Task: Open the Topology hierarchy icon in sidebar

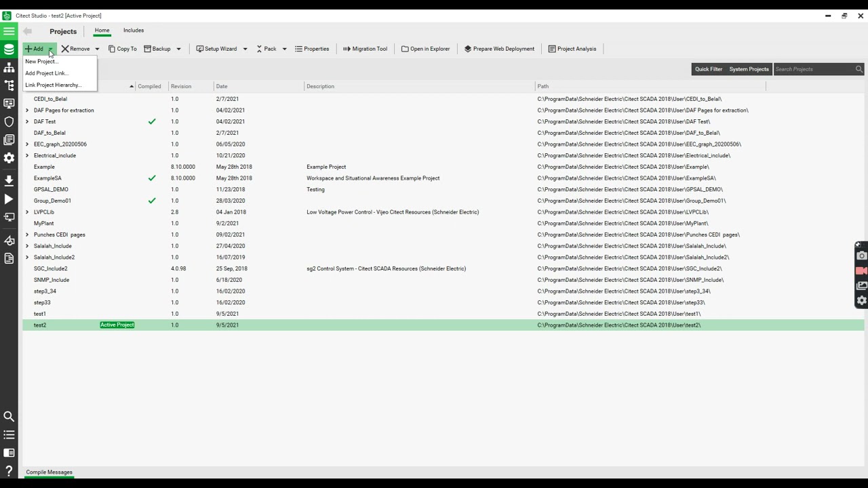Action: (x=9, y=68)
